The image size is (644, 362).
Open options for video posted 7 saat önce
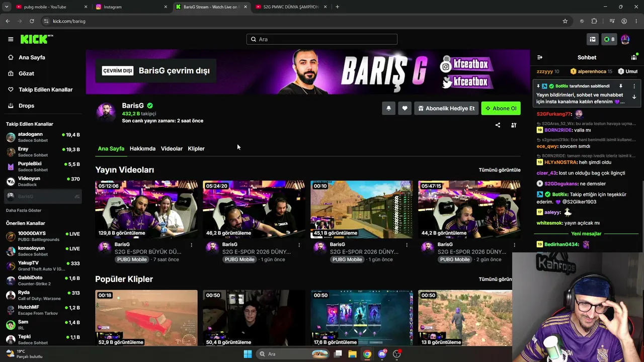pyautogui.click(x=191, y=245)
